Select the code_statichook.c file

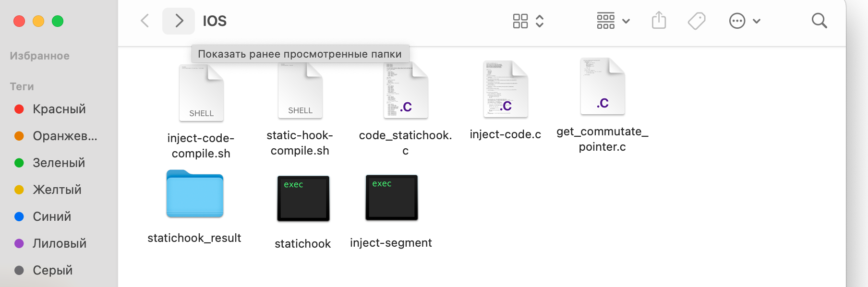point(406,90)
